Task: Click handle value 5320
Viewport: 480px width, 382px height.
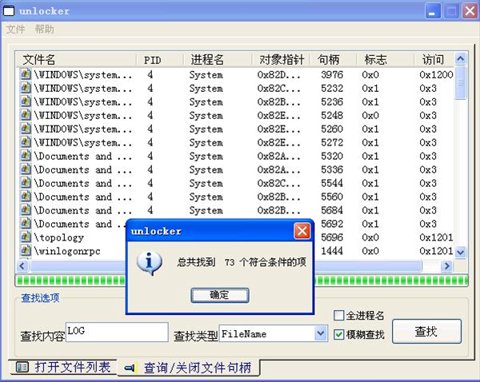Action: click(x=332, y=156)
